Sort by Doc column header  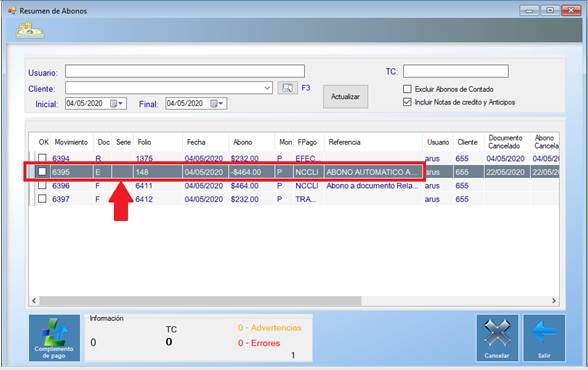[x=104, y=142]
